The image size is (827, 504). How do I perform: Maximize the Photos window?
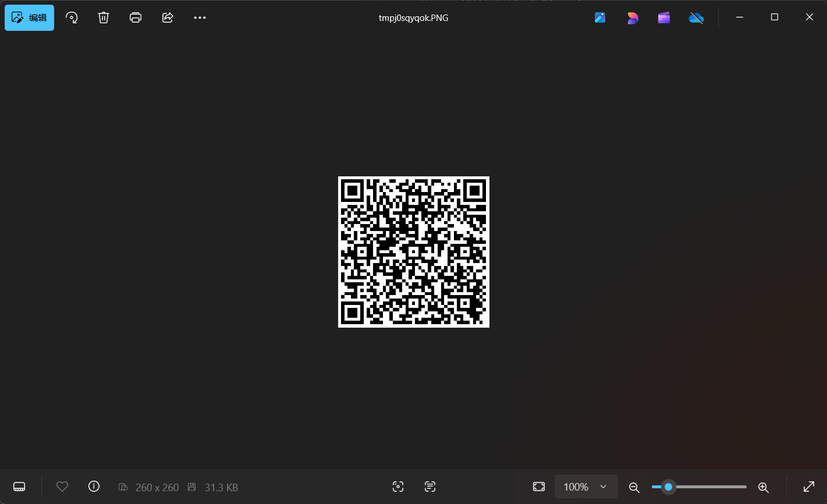[x=775, y=17]
